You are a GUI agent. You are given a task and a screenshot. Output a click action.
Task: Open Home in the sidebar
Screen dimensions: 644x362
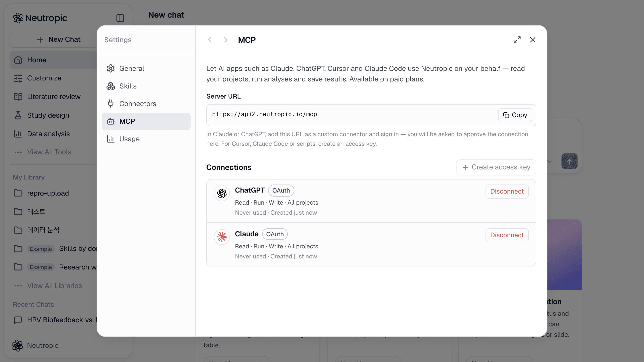[53, 60]
